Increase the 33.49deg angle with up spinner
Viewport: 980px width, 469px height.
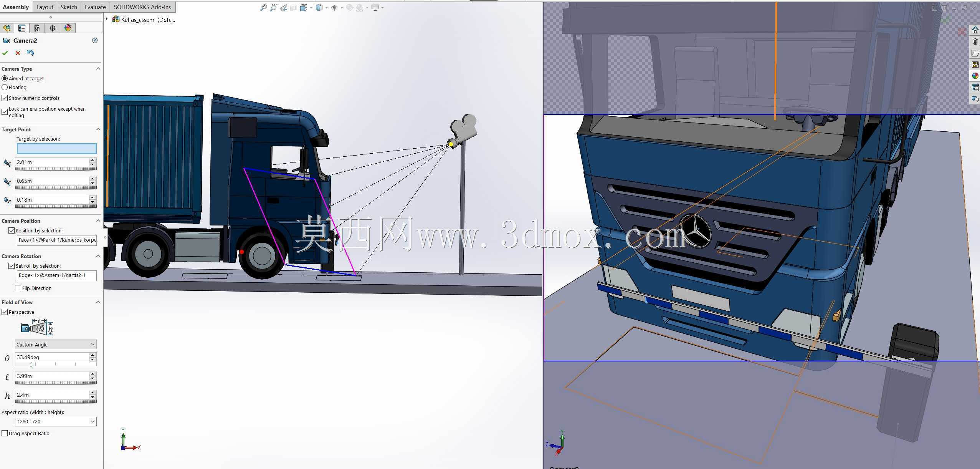click(92, 355)
